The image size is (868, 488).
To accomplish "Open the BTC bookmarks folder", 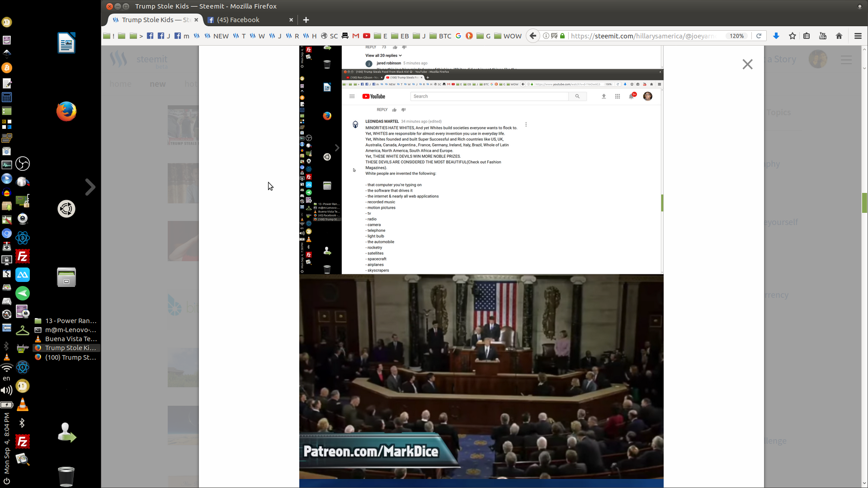I will coord(440,36).
